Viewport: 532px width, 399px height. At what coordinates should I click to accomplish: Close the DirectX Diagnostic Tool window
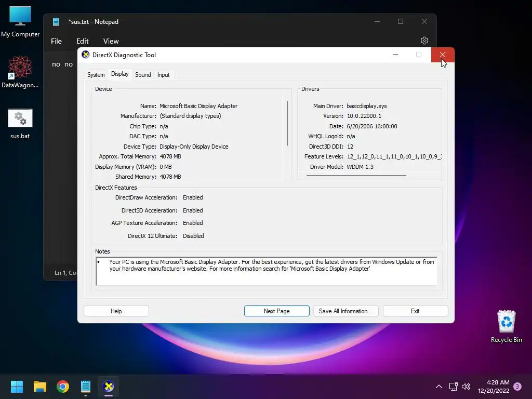[443, 55]
